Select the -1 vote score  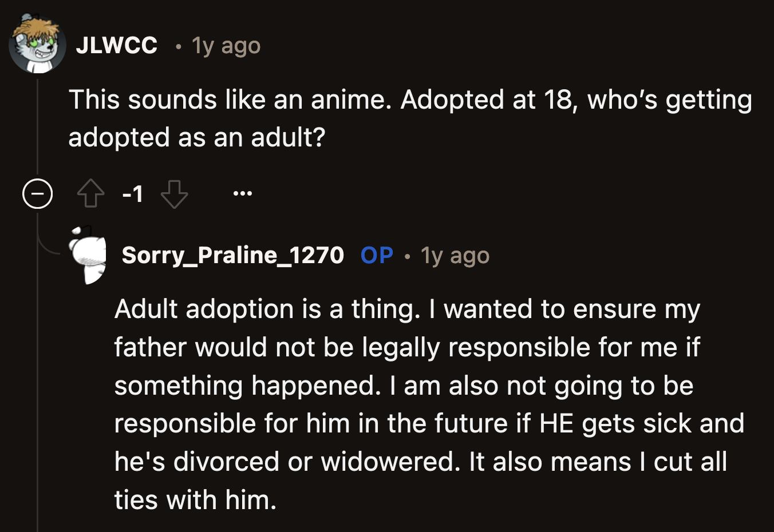(x=133, y=193)
